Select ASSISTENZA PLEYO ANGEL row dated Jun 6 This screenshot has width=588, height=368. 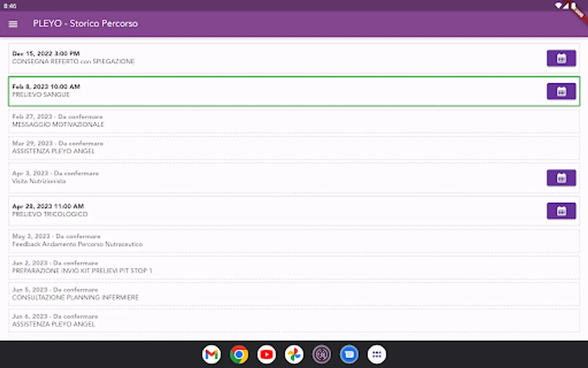pos(294,321)
